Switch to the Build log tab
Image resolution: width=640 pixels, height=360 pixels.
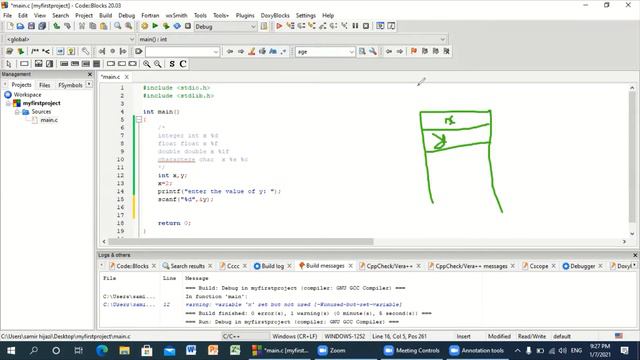point(269,266)
